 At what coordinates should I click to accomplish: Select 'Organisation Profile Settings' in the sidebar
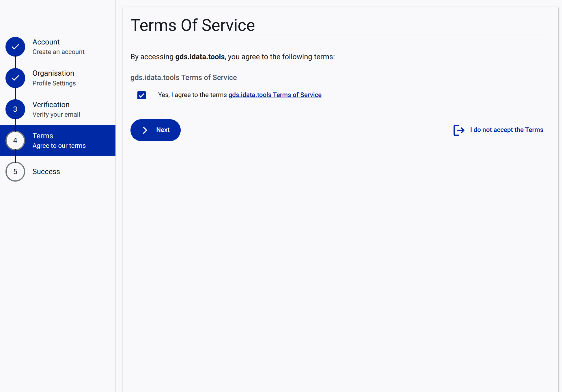53,78
